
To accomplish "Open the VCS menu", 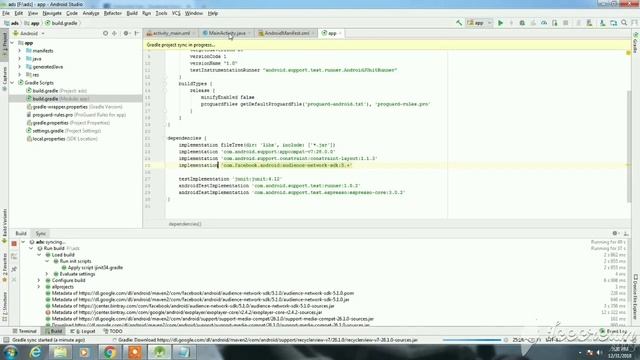I will (176, 13).
